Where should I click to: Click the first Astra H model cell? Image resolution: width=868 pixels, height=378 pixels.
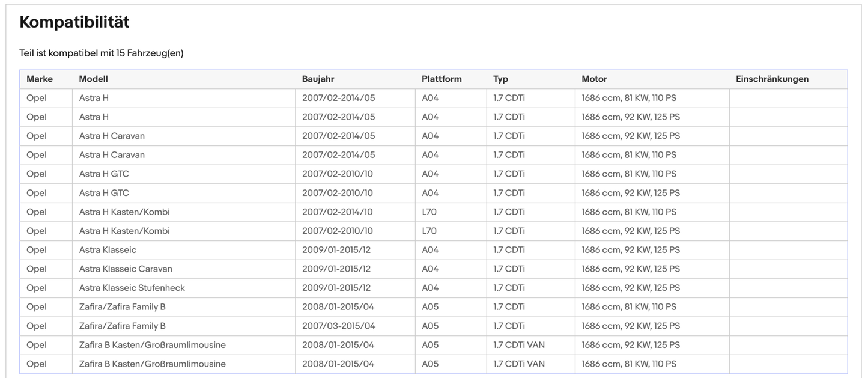[x=94, y=97]
